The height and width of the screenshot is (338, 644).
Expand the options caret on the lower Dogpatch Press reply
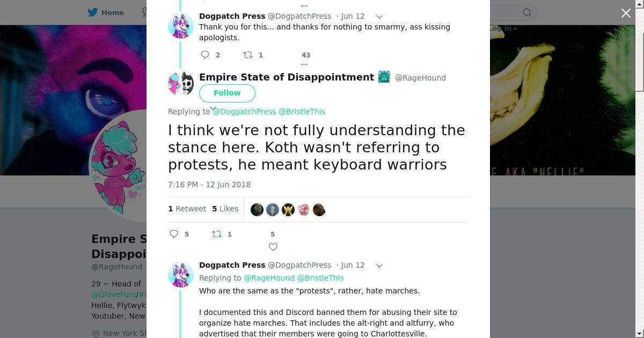pos(379,266)
